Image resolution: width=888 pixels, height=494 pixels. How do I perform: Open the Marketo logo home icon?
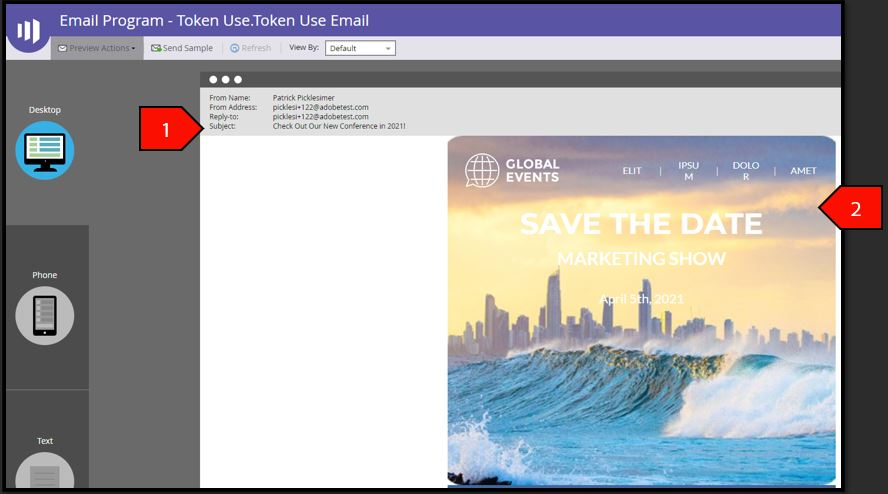pos(28,29)
